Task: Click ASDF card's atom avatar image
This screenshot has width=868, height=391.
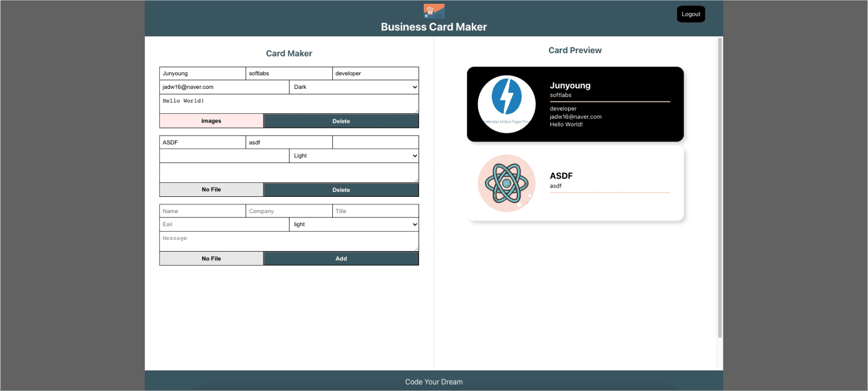Action: tap(506, 183)
